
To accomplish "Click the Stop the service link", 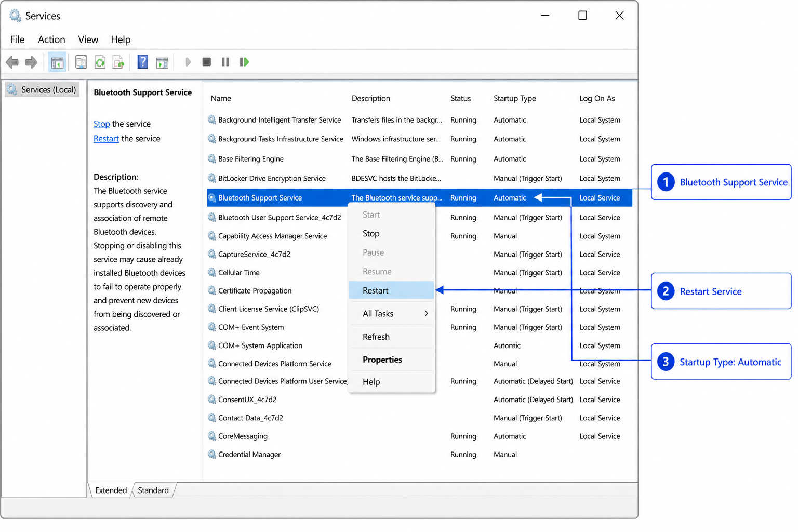I will [101, 124].
